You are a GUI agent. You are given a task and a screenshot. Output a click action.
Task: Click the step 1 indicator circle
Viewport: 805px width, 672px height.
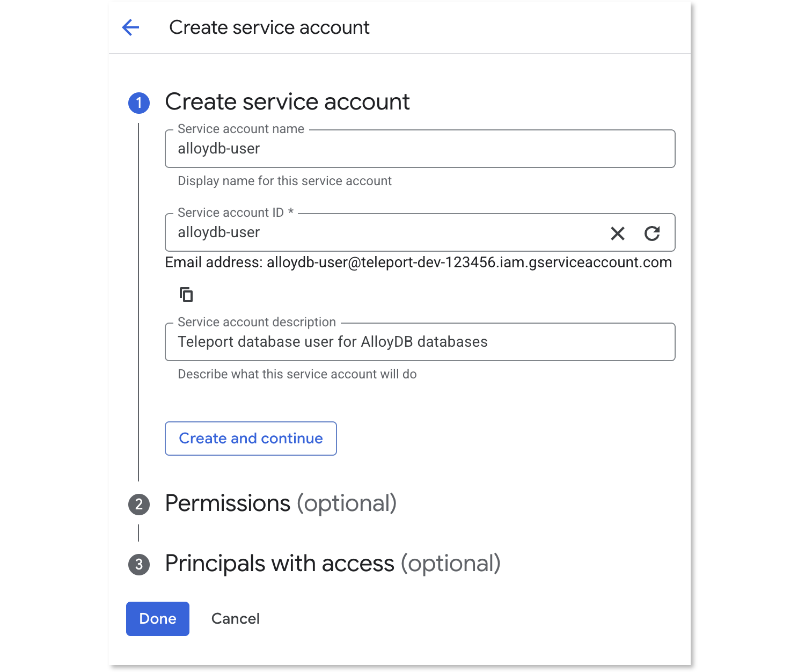139,103
